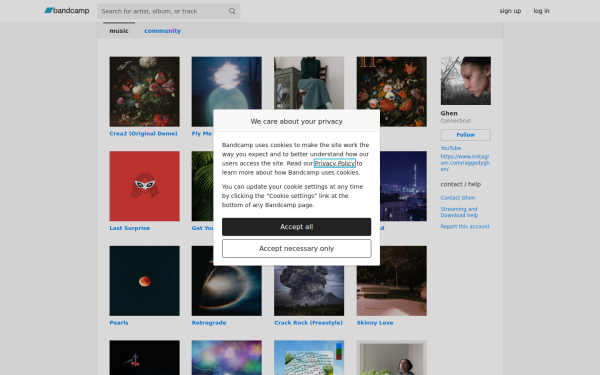
Task: Click Contact Ghen link
Action: point(458,198)
